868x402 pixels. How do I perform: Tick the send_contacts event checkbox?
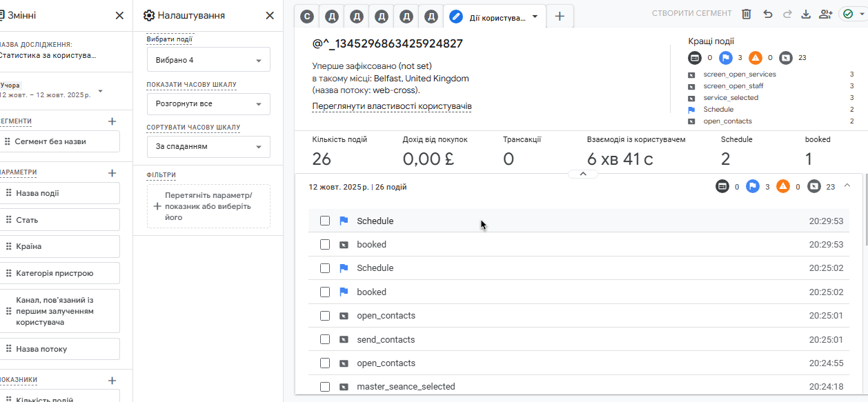point(325,339)
